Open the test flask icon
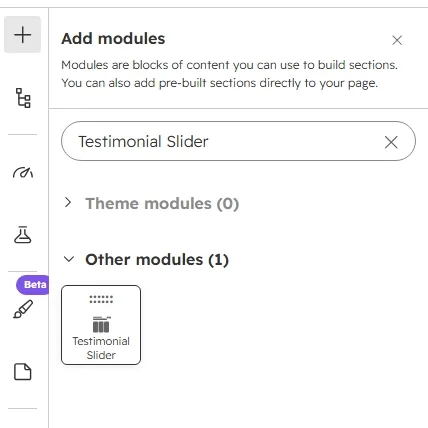 [23, 234]
